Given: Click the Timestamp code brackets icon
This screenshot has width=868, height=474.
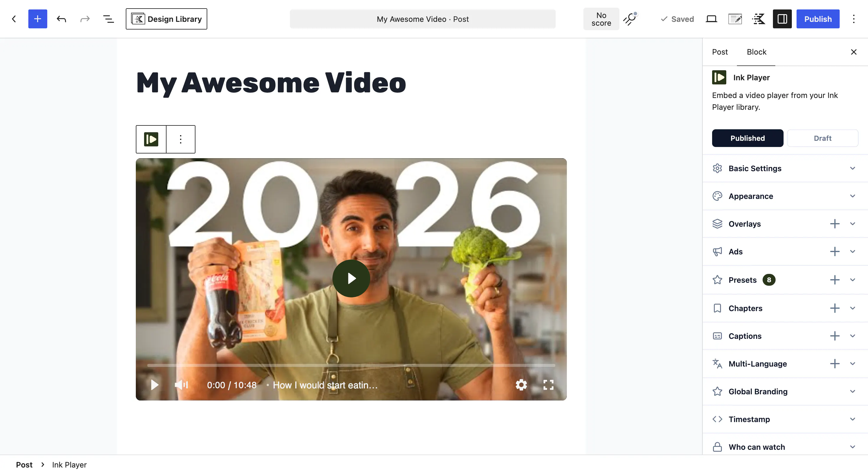Looking at the screenshot, I should pos(717,419).
